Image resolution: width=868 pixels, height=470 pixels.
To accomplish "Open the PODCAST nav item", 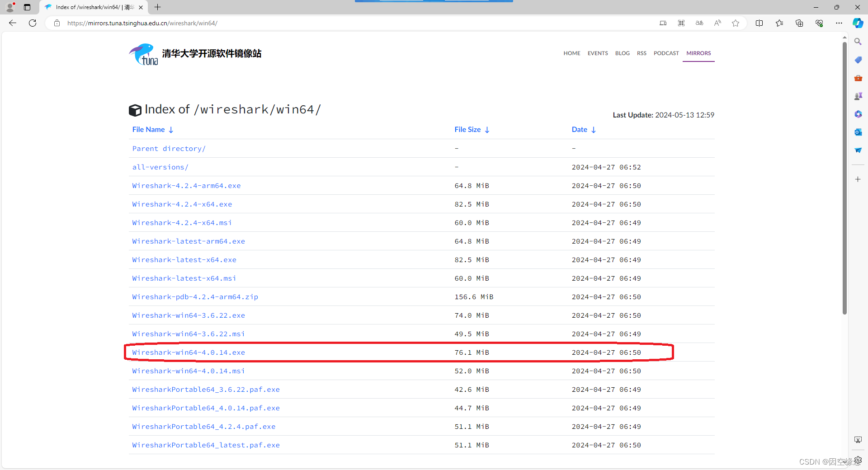I will (666, 53).
